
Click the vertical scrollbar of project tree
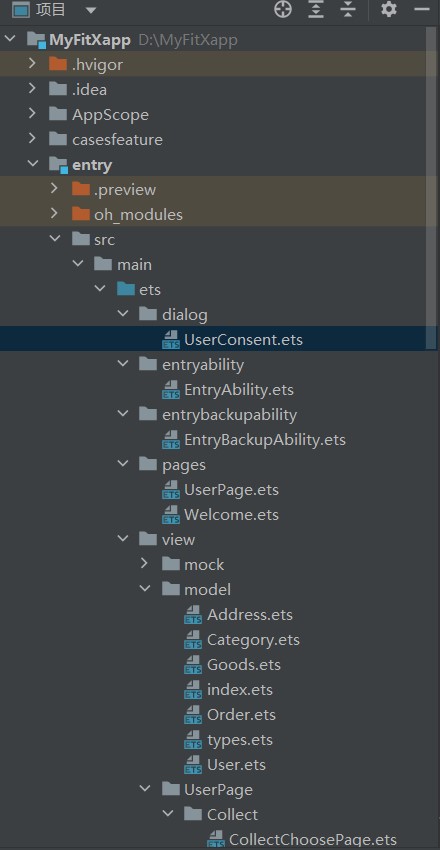(x=431, y=187)
